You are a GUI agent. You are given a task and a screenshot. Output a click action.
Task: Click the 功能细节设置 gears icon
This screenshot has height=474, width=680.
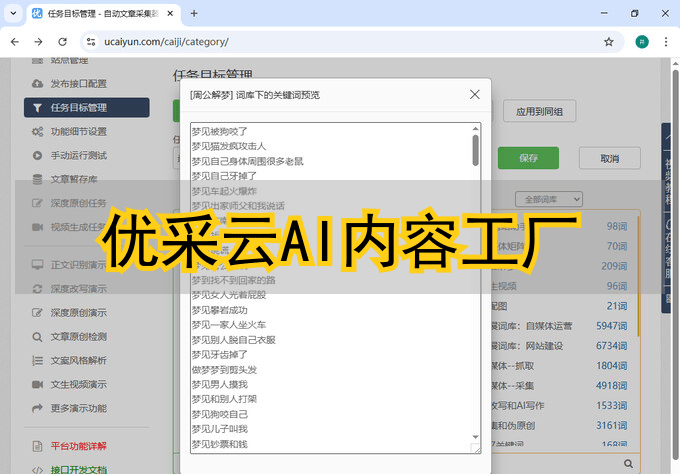[37, 131]
